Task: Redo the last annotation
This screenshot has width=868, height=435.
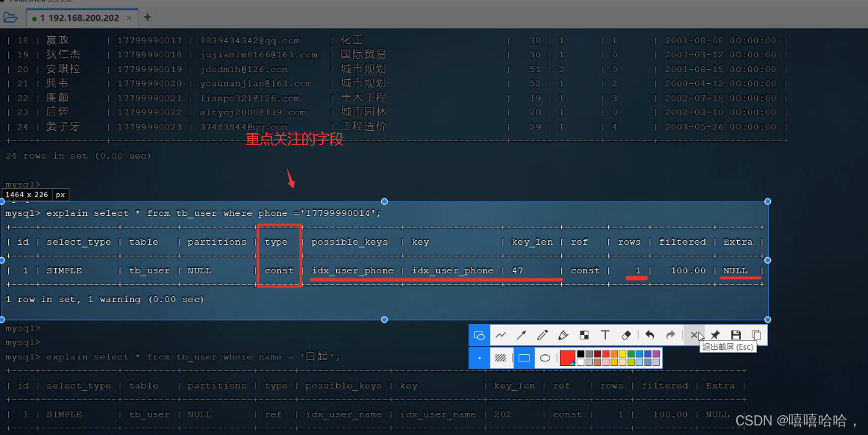Action: point(672,335)
